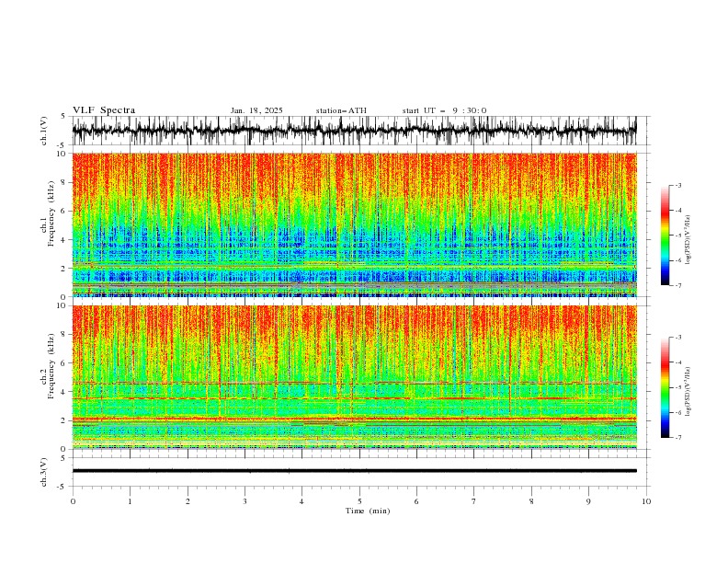Click the 'station=ATH' label
Viewport: 728px width, 563px height.
pyautogui.click(x=341, y=110)
